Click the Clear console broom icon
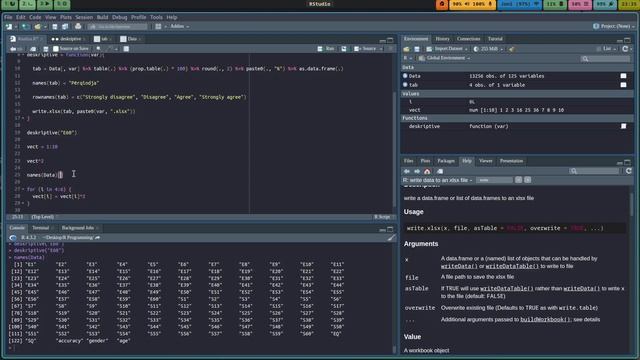 pyautogui.click(x=391, y=238)
